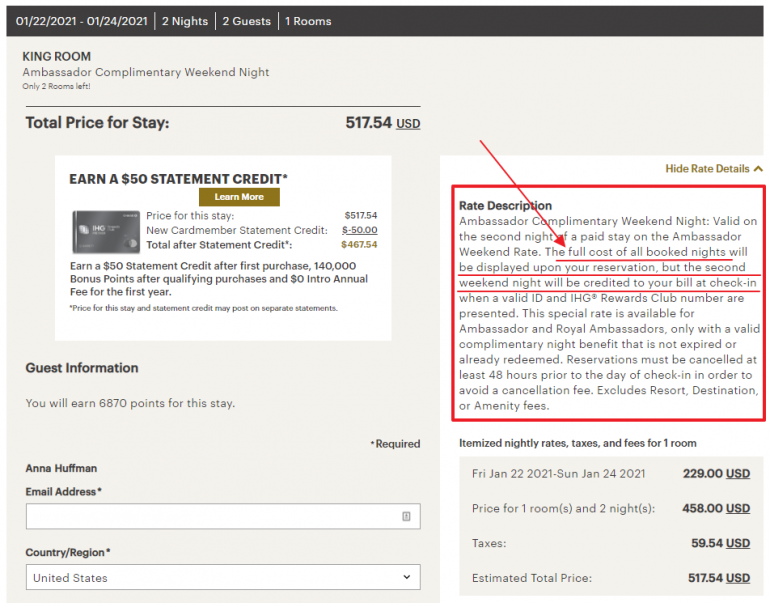The image size is (770, 603).
Task: Click USD link next to Total Price for Stay
Action: tap(408, 124)
